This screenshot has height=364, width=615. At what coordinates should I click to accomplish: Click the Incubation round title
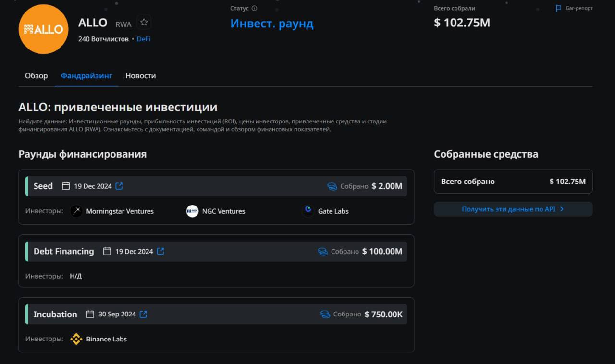(55, 314)
